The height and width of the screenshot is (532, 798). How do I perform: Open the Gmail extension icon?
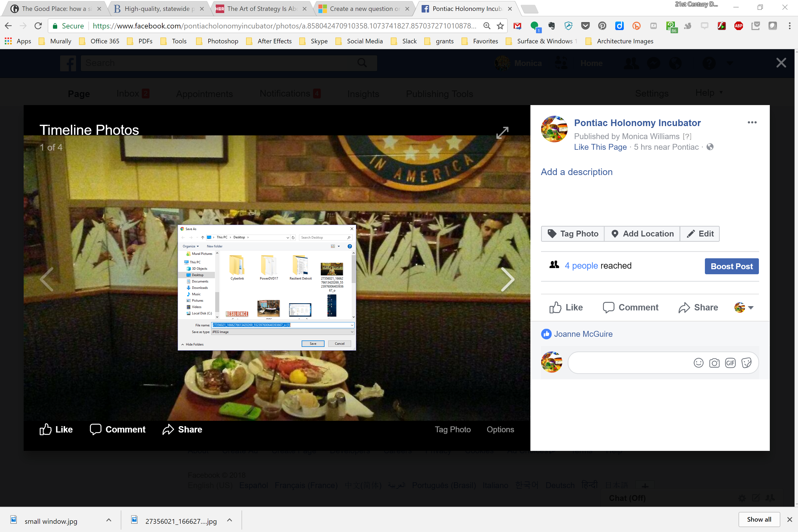pyautogui.click(x=517, y=26)
